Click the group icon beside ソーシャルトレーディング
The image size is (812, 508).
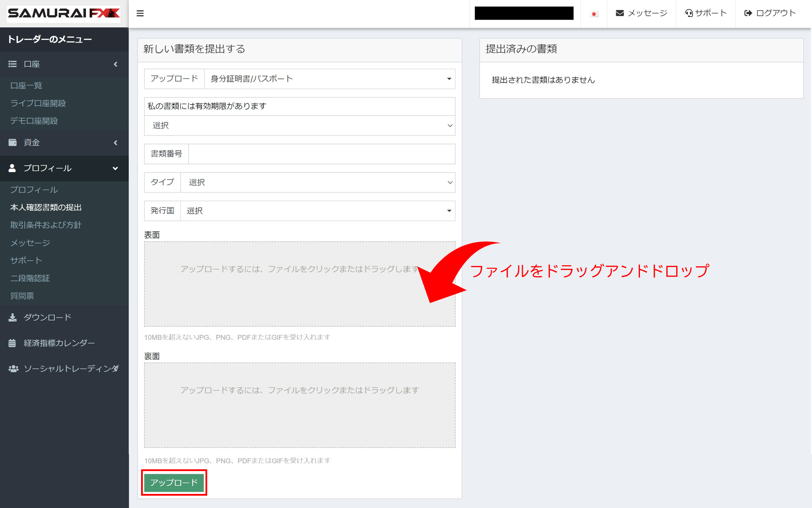pyautogui.click(x=13, y=368)
